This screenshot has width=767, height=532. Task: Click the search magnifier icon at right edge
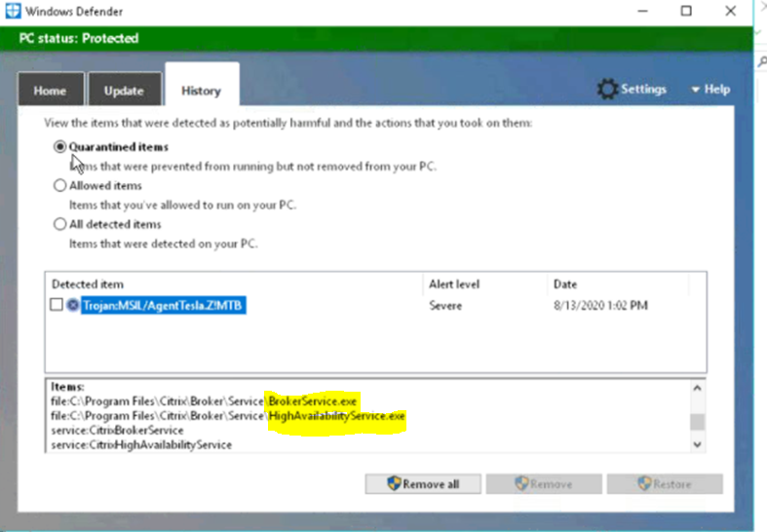coord(762,61)
